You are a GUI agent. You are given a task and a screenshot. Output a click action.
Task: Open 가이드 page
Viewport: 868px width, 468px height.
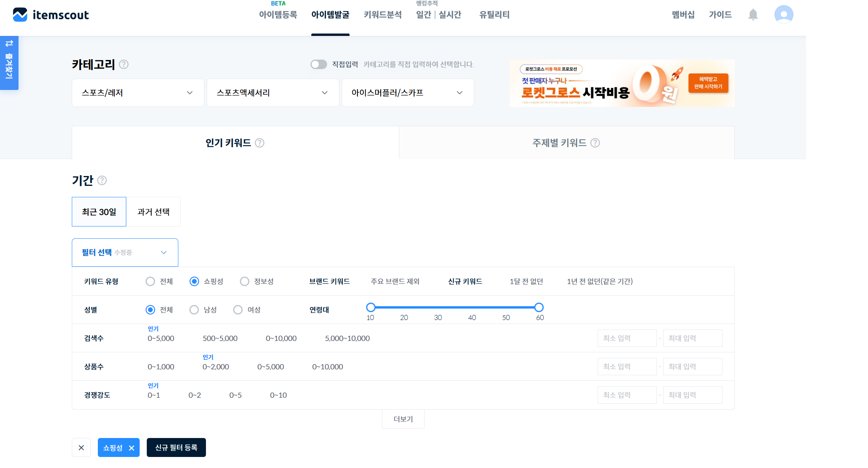(720, 15)
